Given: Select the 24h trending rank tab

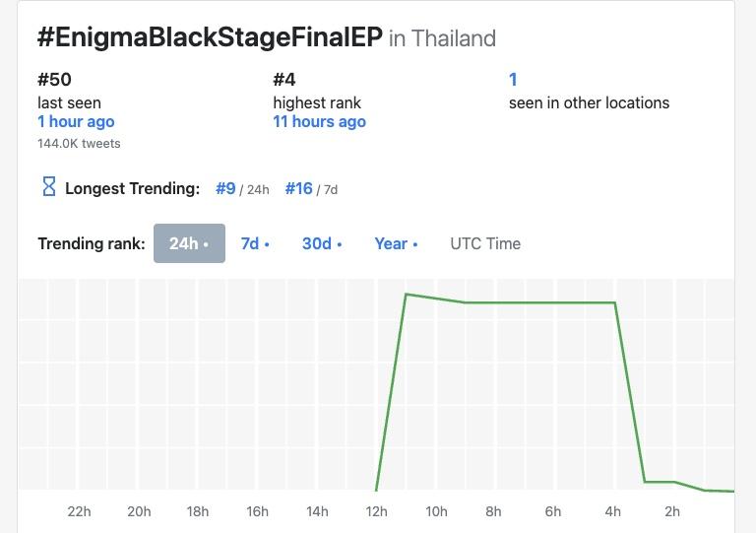Looking at the screenshot, I should (189, 243).
